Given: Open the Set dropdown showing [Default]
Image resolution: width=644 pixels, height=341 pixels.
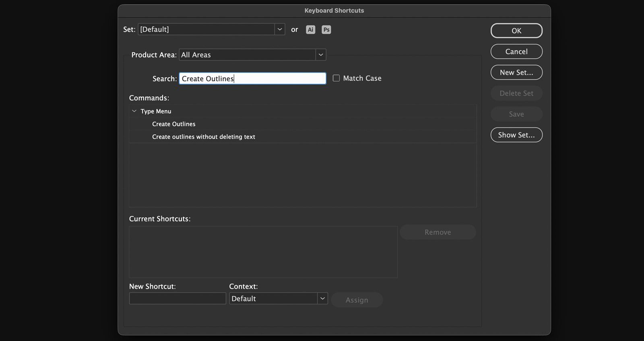Looking at the screenshot, I should pyautogui.click(x=211, y=29).
